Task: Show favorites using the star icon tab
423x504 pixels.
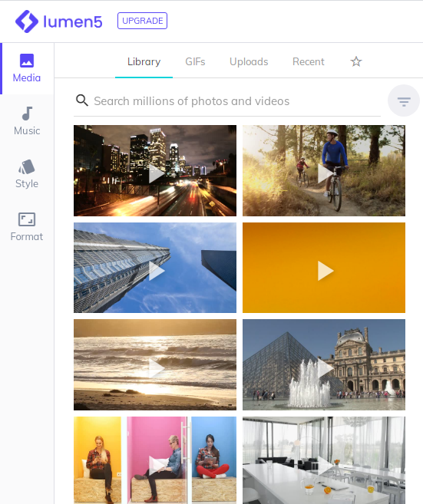Action: coord(355,61)
